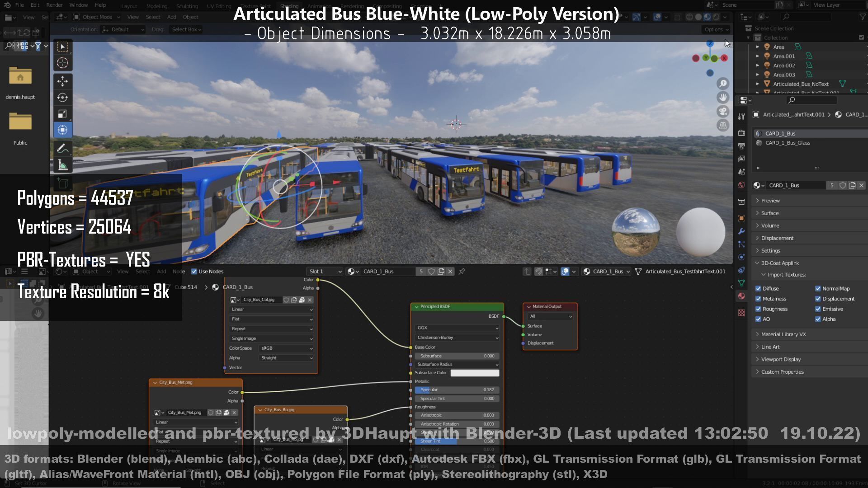Adjust the Specular slider on Principled BSDF
Image resolution: width=868 pixels, height=488 pixels.
pos(457,390)
